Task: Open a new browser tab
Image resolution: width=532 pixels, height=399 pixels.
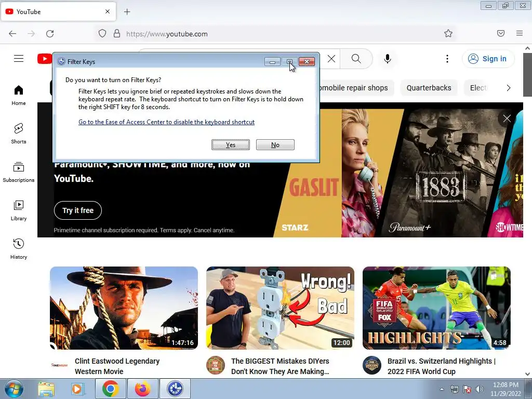Action: [x=127, y=12]
